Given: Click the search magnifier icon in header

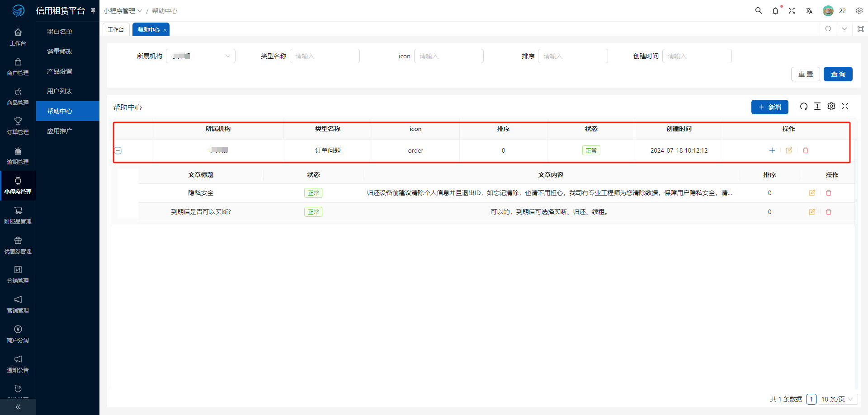Looking at the screenshot, I should coord(759,10).
